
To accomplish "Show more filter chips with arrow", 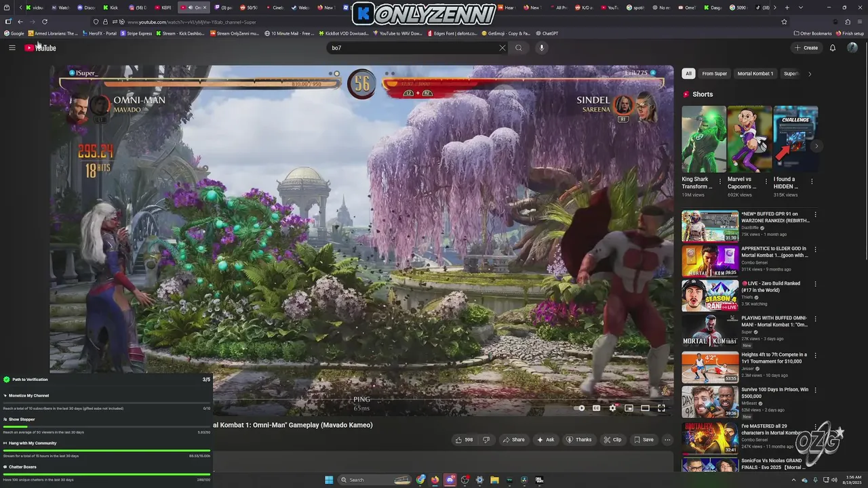I will click(809, 74).
